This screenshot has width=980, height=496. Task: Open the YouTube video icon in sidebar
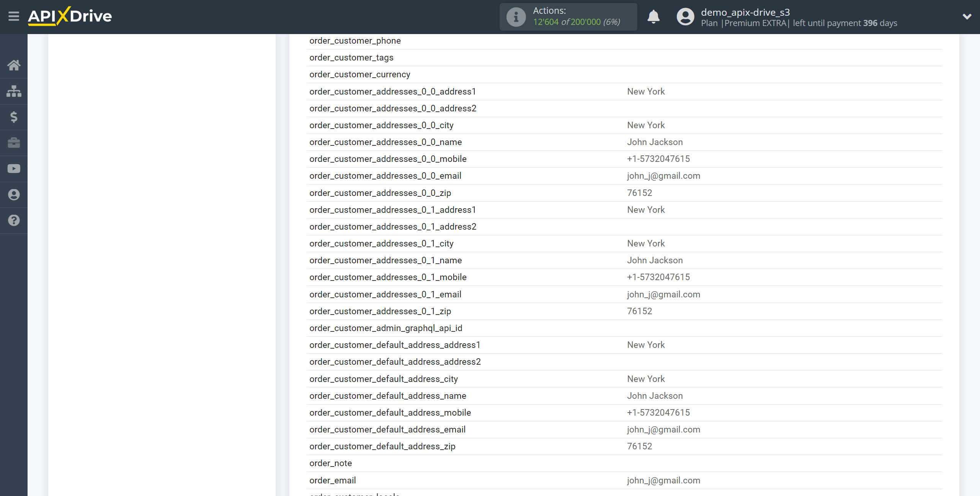tap(14, 169)
